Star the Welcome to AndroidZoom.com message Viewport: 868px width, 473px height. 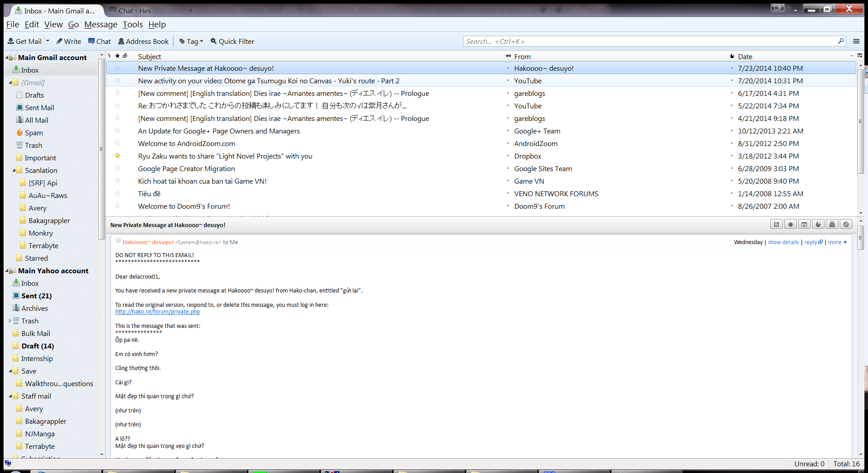pyautogui.click(x=117, y=143)
